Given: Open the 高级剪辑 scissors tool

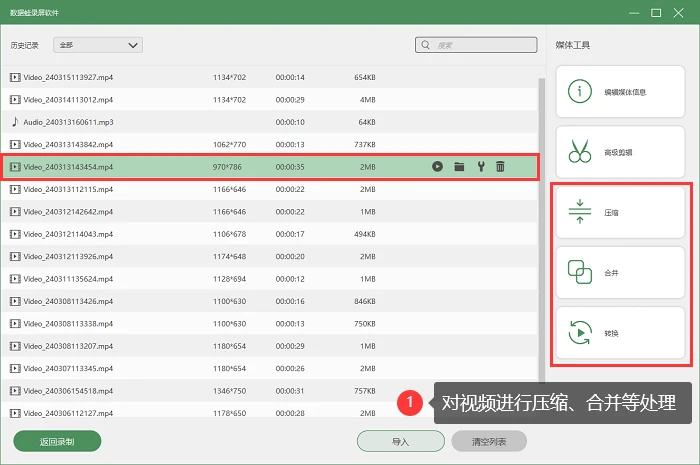Looking at the screenshot, I should (620, 152).
